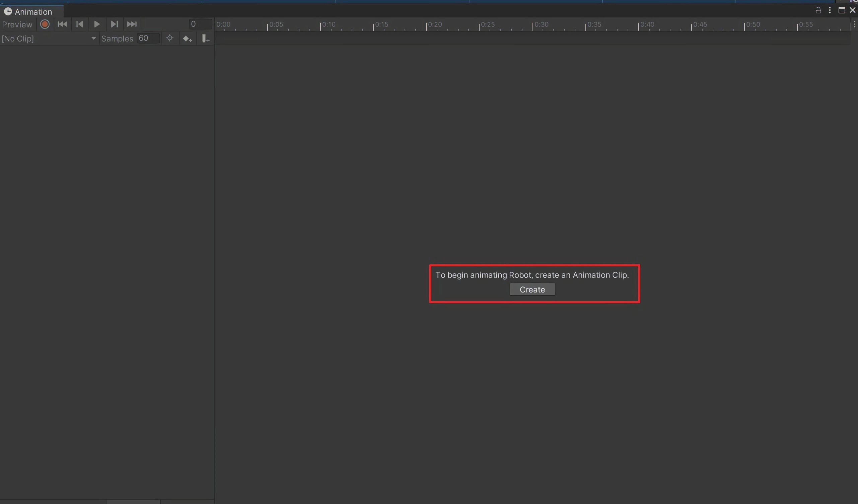The image size is (858, 504).
Task: Click timeline at 0:50 marker
Action: (753, 24)
